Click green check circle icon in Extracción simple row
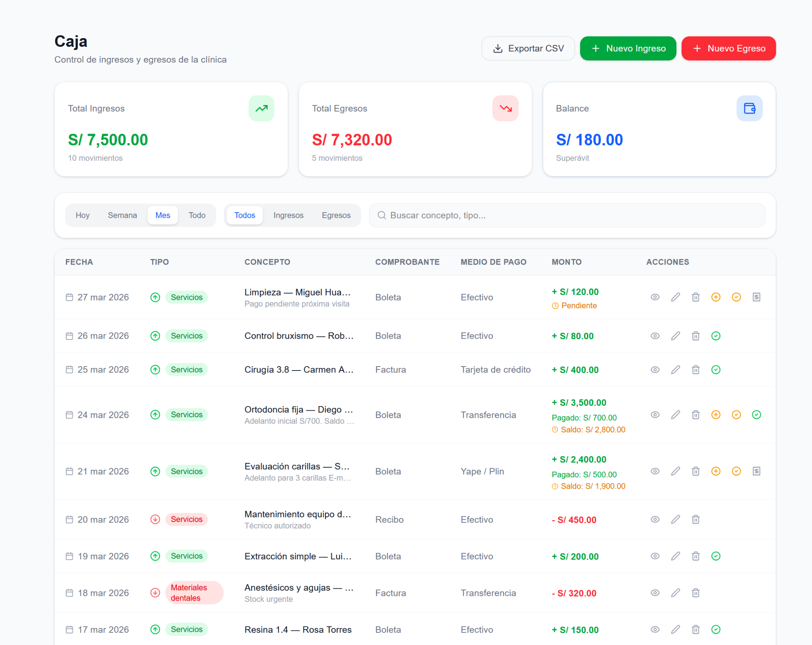The width and height of the screenshot is (812, 645). (x=716, y=556)
